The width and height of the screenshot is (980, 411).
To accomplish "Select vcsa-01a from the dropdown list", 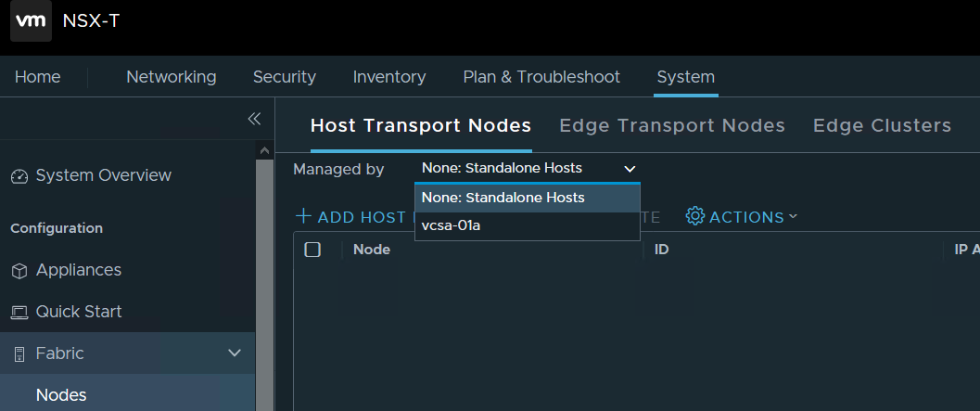I will [x=528, y=225].
